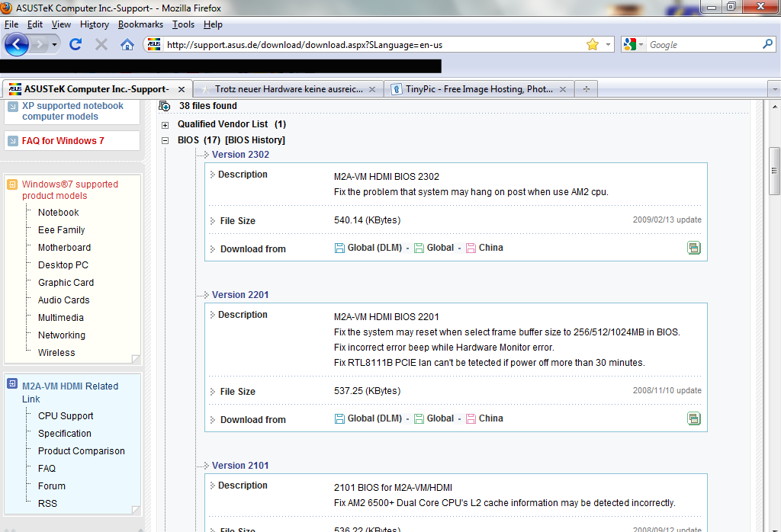Open the View menu
The height and width of the screenshot is (532, 781).
pos(61,24)
